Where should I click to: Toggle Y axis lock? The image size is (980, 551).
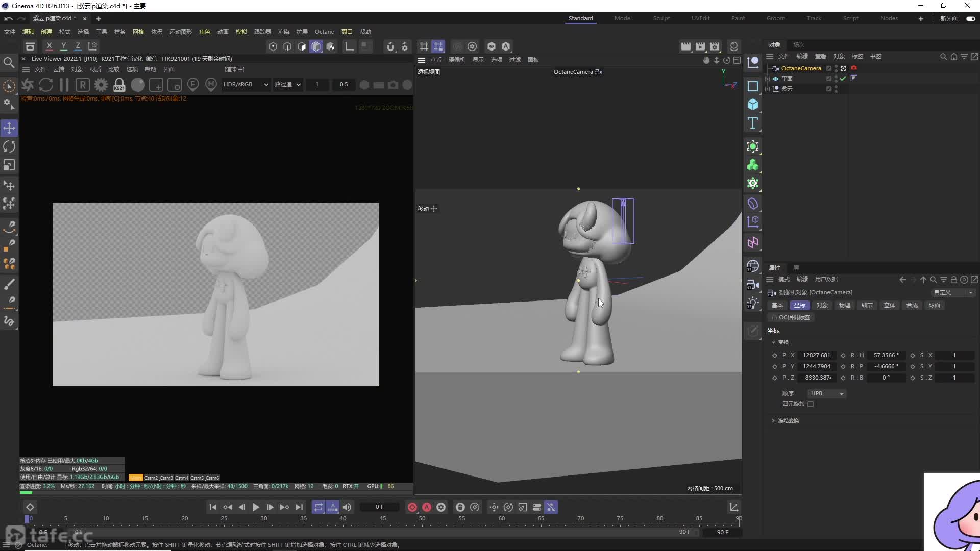coord(64,46)
